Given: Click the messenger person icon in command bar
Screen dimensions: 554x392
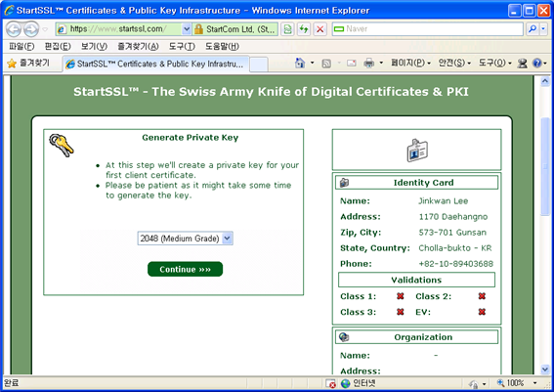Looking at the screenshot, I should point(522,64).
